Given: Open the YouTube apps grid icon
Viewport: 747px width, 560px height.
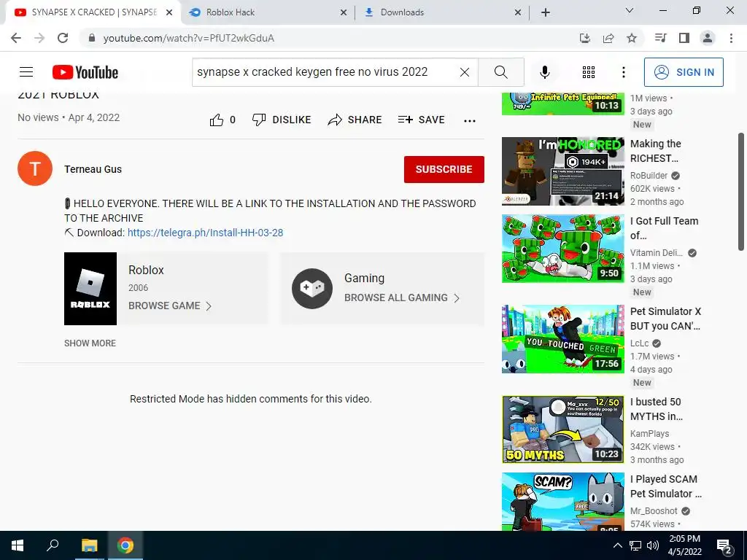Looking at the screenshot, I should click(x=589, y=72).
